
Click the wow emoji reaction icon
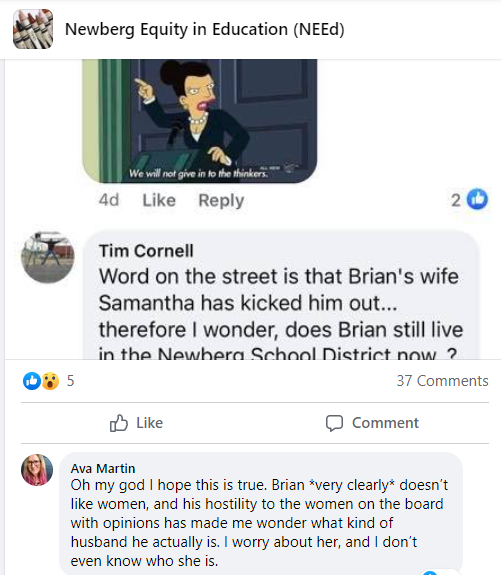click(x=50, y=381)
